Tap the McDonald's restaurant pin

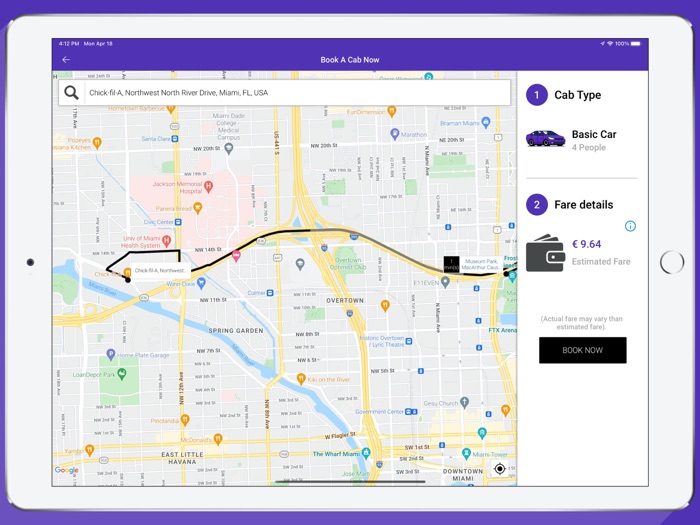point(218,439)
